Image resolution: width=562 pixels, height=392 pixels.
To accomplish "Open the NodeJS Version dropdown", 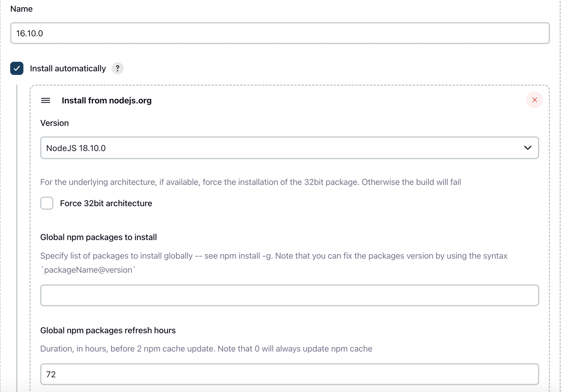I will click(x=289, y=148).
